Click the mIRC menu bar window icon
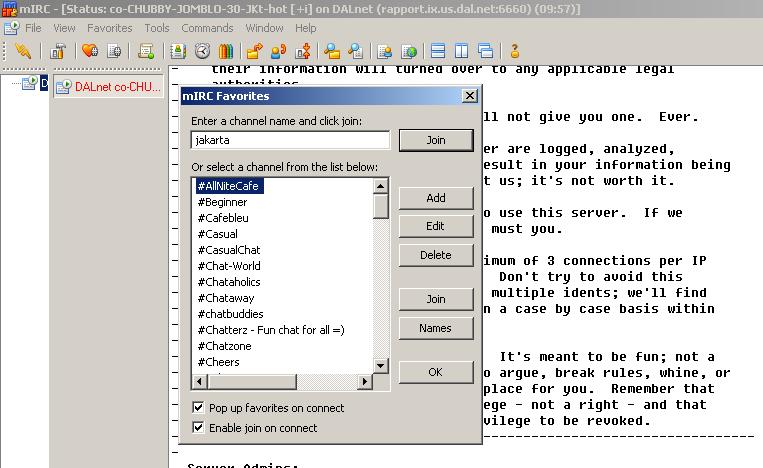 11,28
